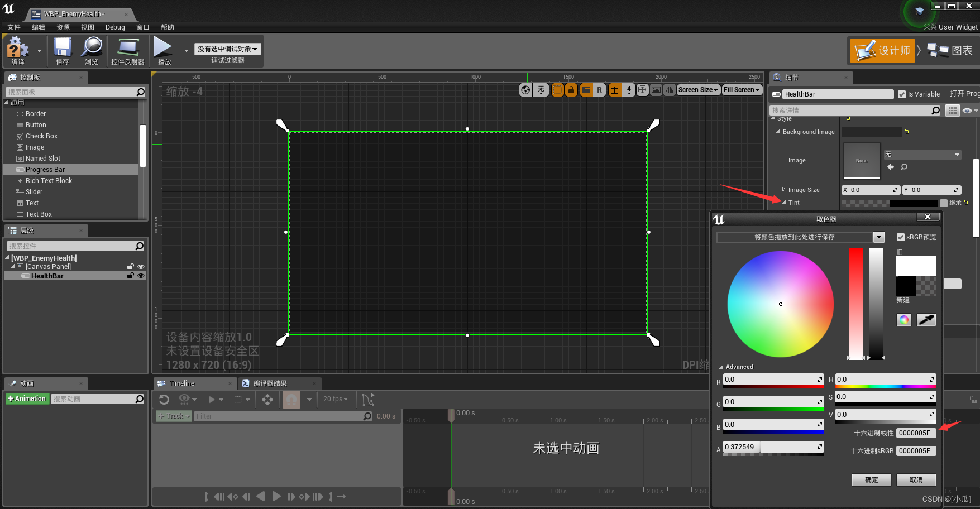Click the alpha A value slider field

point(773,447)
